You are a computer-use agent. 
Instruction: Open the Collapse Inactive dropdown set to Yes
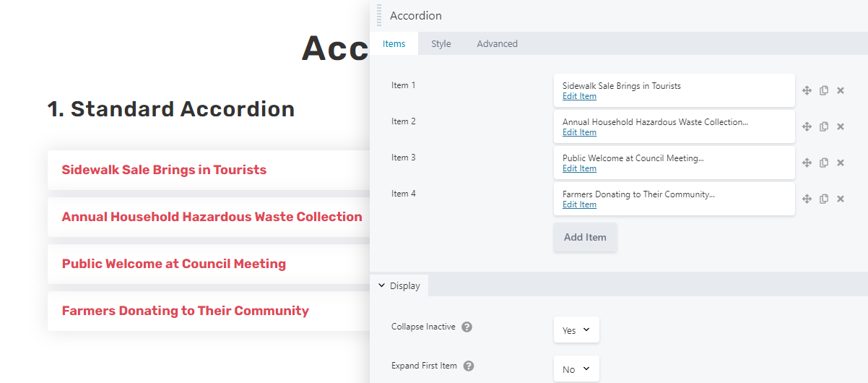click(576, 330)
